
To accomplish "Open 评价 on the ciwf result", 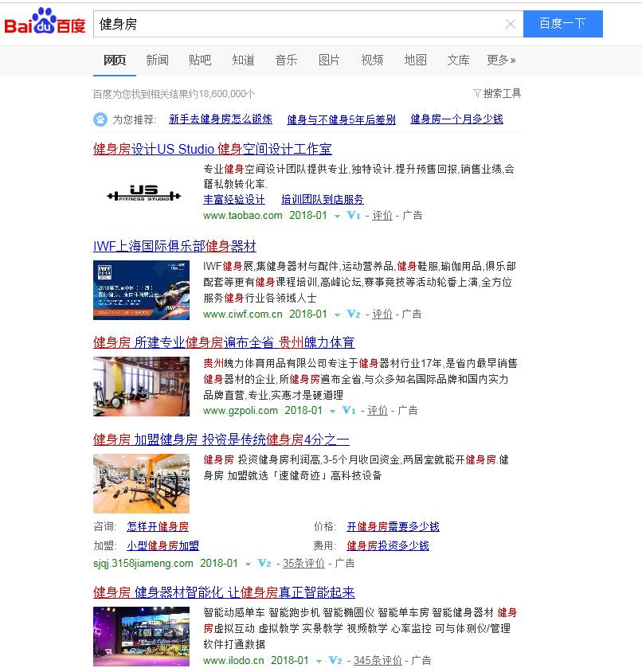I will (x=382, y=315).
